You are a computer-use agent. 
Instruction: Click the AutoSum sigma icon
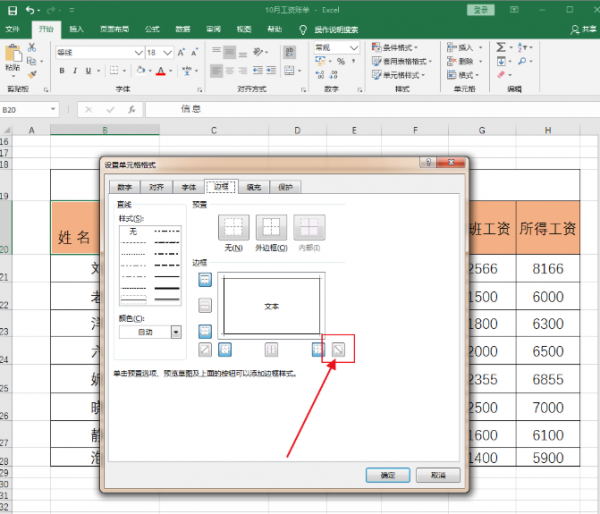501,47
